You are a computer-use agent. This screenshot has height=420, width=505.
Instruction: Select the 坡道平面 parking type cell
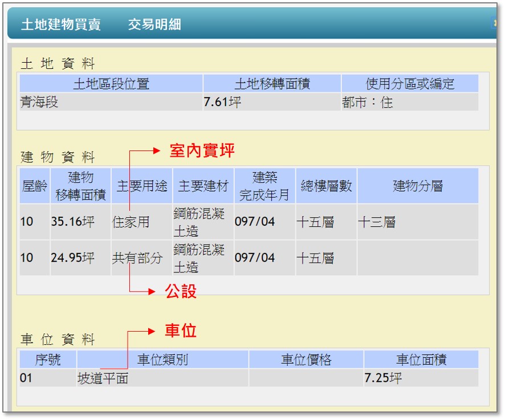(162, 378)
